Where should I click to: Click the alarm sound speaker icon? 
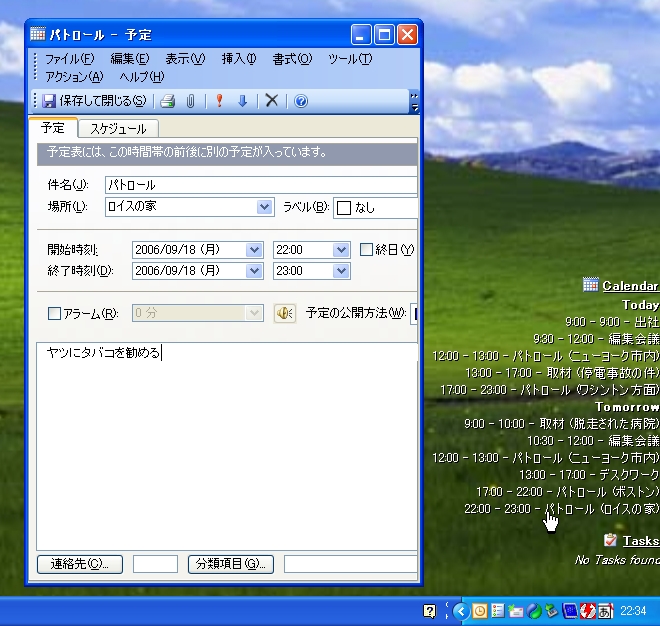coord(285,313)
